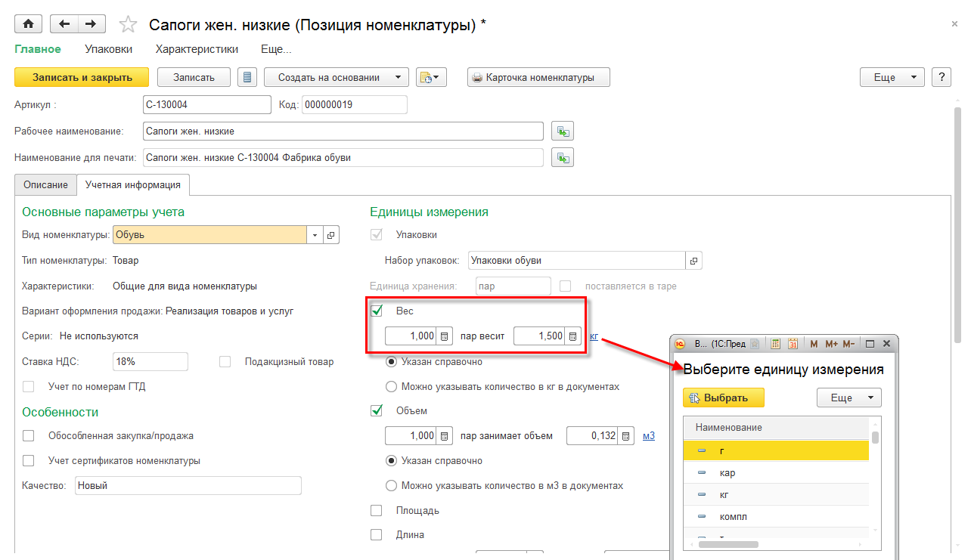Screen dimensions: 971x560
Task: Open the calculator for the weight value 1,500
Action: 573,336
